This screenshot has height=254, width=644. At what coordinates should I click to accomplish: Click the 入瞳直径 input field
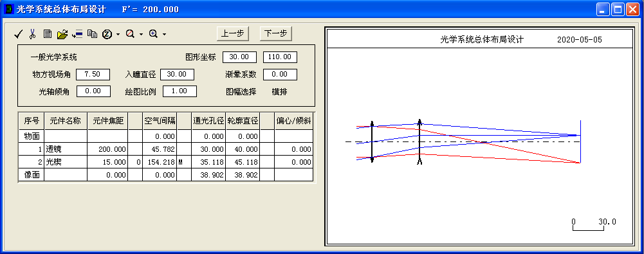pos(177,75)
